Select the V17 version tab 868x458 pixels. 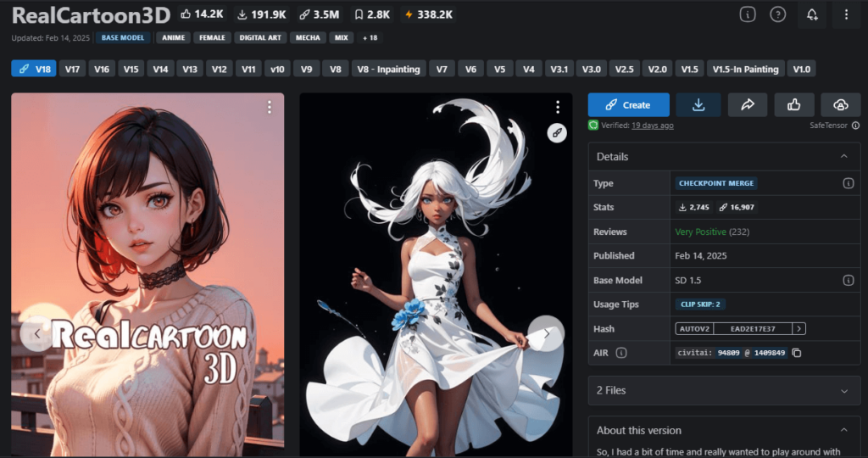coord(72,69)
